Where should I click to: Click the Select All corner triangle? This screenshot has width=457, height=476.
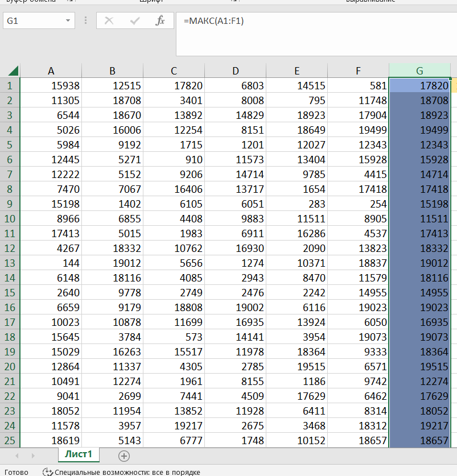coord(11,71)
